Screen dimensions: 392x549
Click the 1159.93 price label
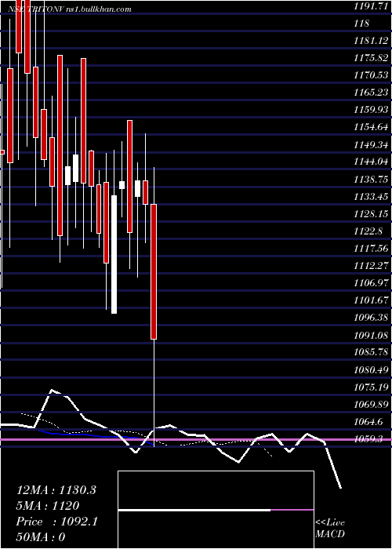(371, 110)
